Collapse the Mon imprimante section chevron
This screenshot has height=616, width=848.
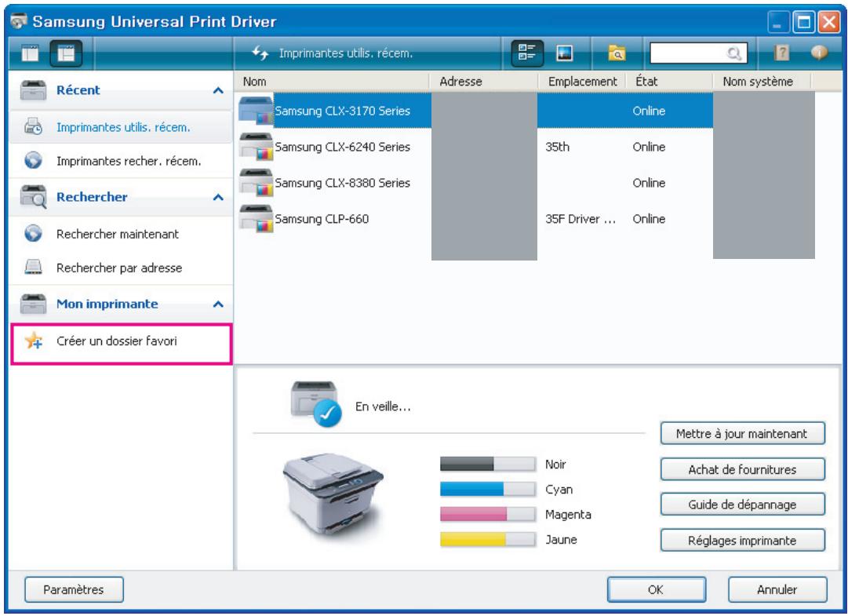pyautogui.click(x=218, y=304)
